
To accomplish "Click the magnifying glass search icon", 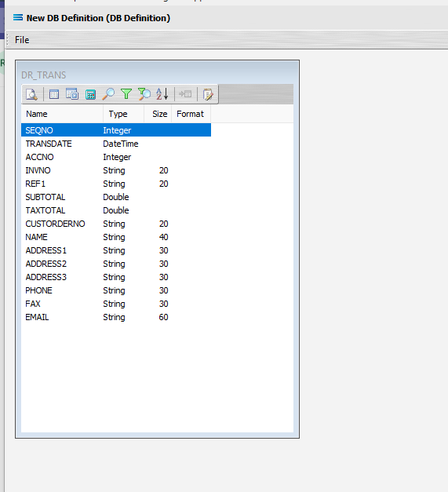I will tap(108, 94).
